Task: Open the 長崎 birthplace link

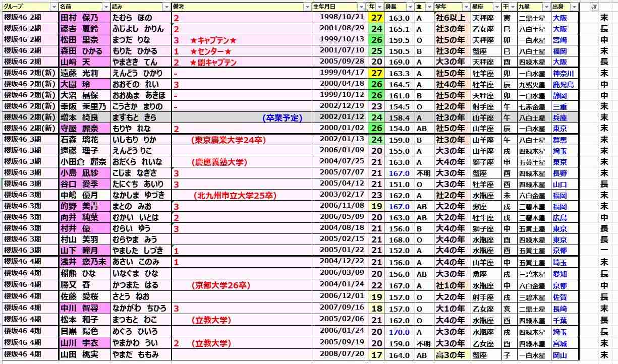Action: pos(559,309)
